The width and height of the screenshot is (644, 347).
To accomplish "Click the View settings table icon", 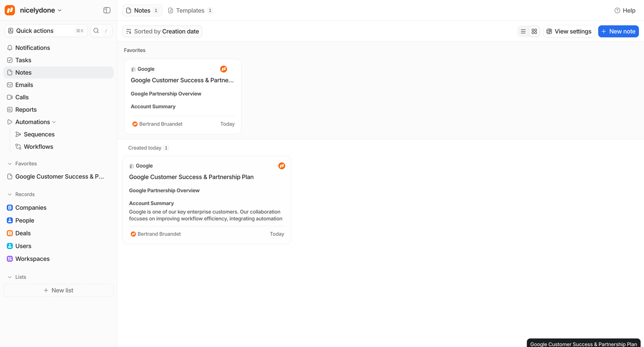I will click(x=549, y=32).
